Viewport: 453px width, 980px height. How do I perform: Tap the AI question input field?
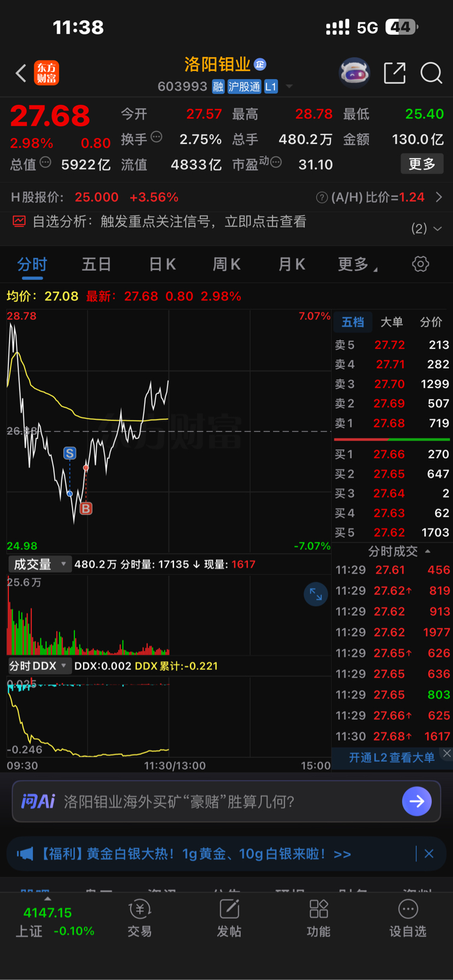[226, 801]
